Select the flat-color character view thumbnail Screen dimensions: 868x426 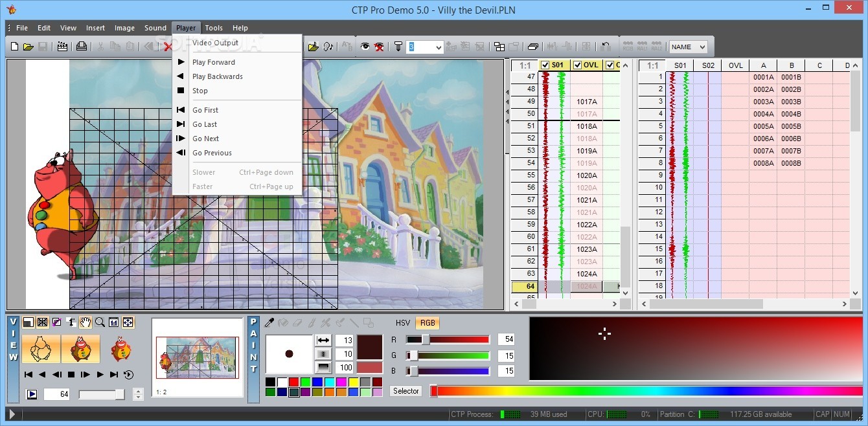point(81,348)
